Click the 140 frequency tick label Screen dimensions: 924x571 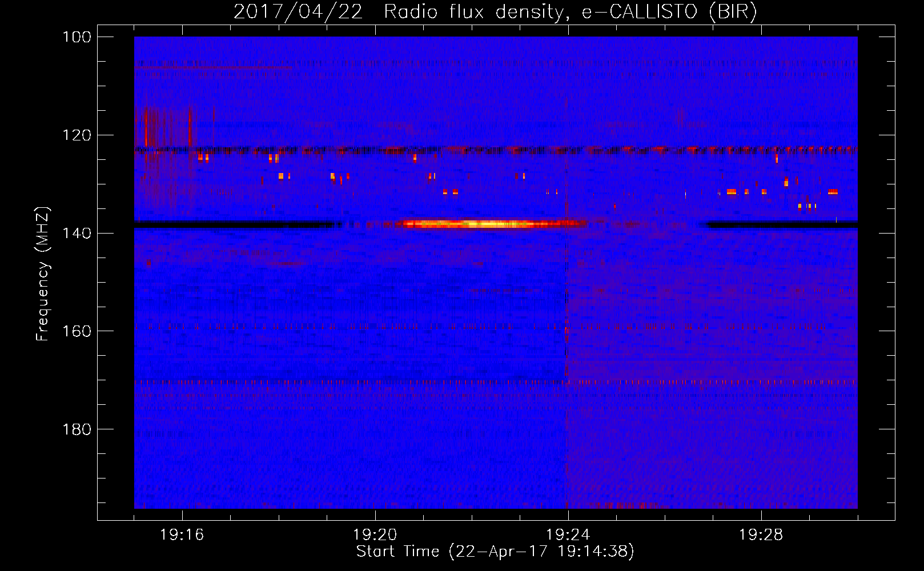[77, 233]
